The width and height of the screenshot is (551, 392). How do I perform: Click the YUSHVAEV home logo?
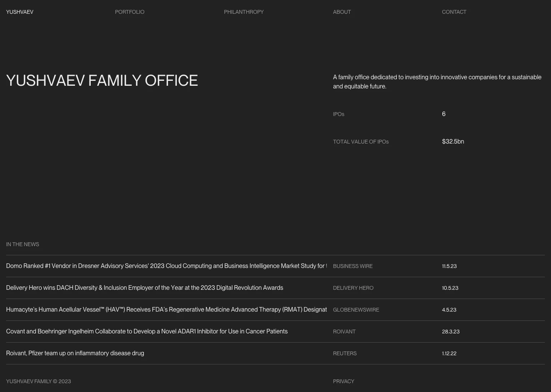point(20,12)
